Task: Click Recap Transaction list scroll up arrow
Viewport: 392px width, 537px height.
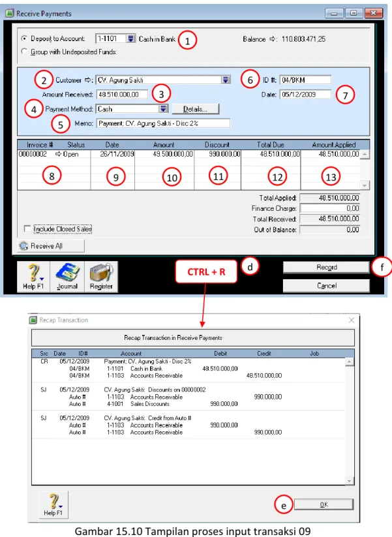Action: pyautogui.click(x=349, y=362)
